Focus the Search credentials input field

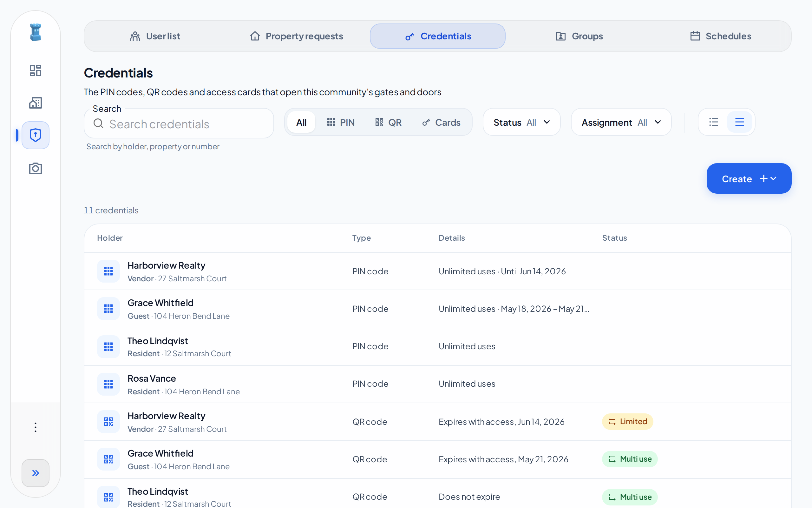[x=179, y=124]
